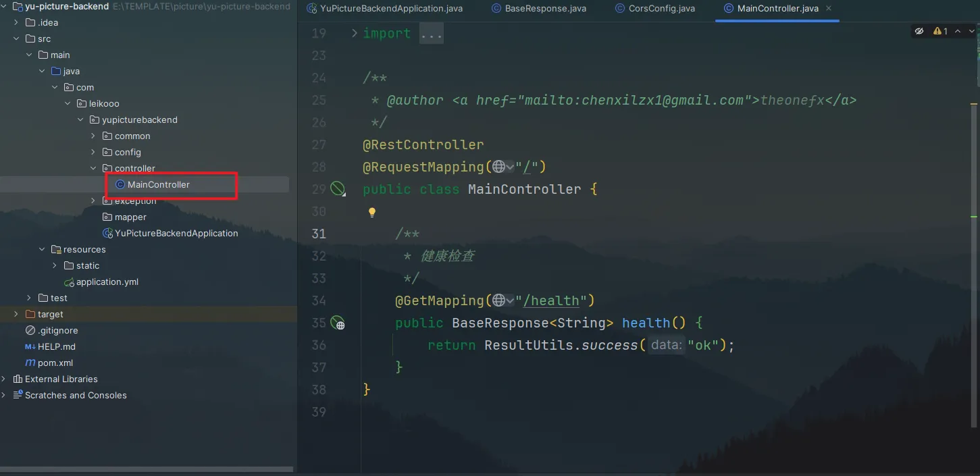Click the warning triangle inspection indicator
Viewport: 980px width, 476px height.
pyautogui.click(x=937, y=31)
